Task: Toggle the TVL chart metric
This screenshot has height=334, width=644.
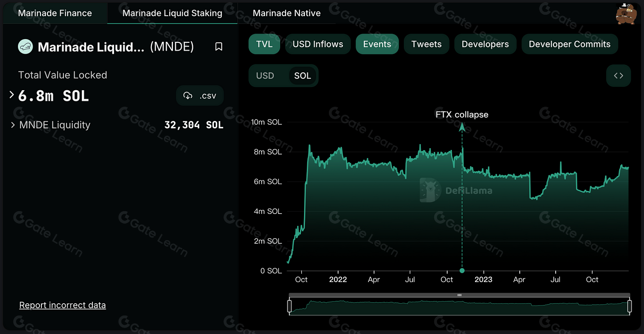Action: pyautogui.click(x=264, y=44)
